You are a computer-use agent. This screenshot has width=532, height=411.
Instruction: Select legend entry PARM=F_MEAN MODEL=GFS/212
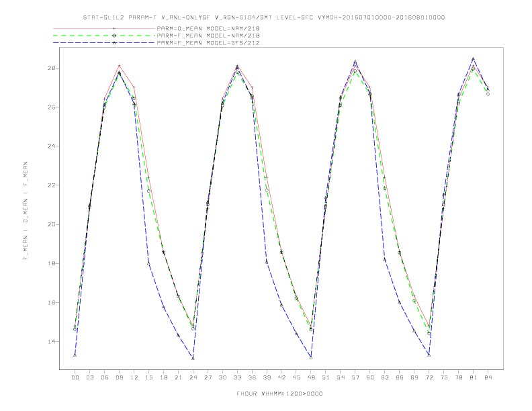coord(208,43)
